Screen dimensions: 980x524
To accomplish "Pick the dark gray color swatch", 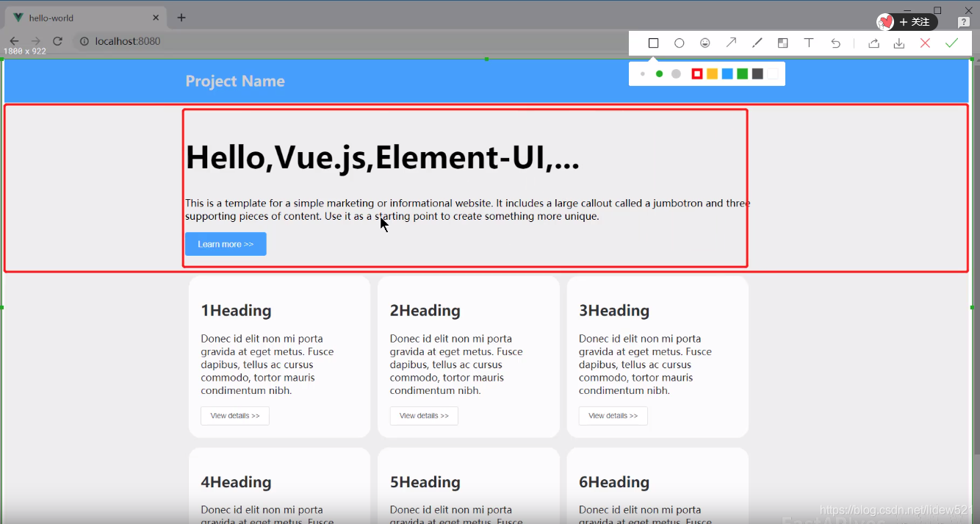I will pos(757,74).
